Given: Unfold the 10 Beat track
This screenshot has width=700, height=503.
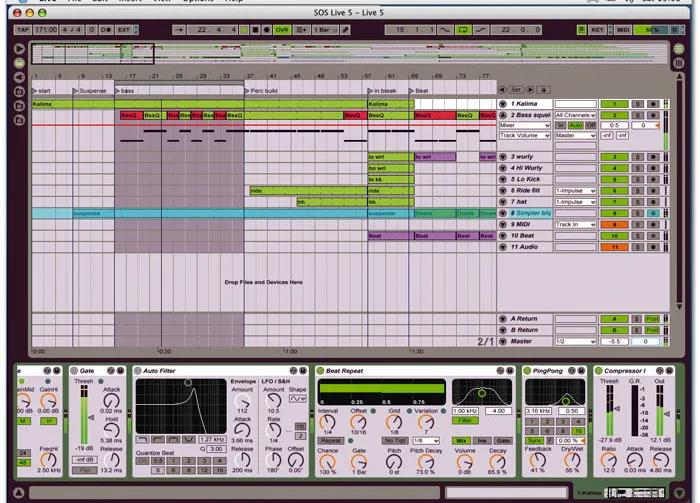Looking at the screenshot, I should pyautogui.click(x=503, y=236).
